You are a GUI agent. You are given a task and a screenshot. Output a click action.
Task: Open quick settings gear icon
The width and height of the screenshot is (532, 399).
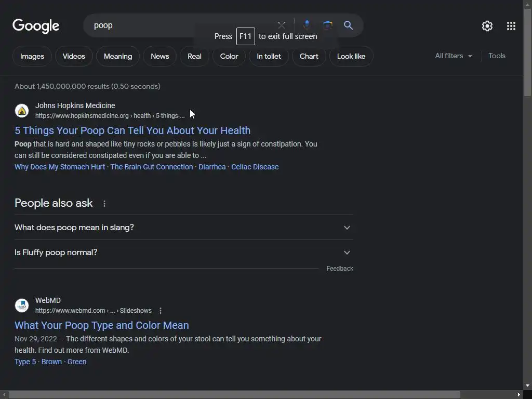[x=487, y=26]
